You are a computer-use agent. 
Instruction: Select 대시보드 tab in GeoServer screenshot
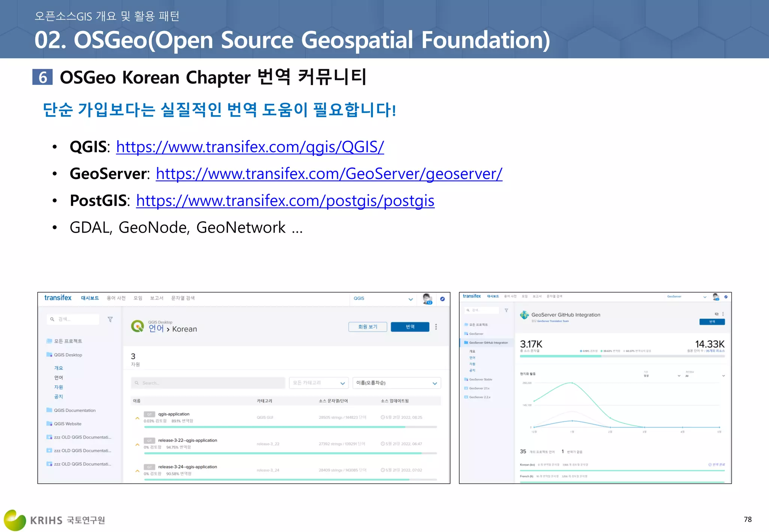pyautogui.click(x=493, y=296)
